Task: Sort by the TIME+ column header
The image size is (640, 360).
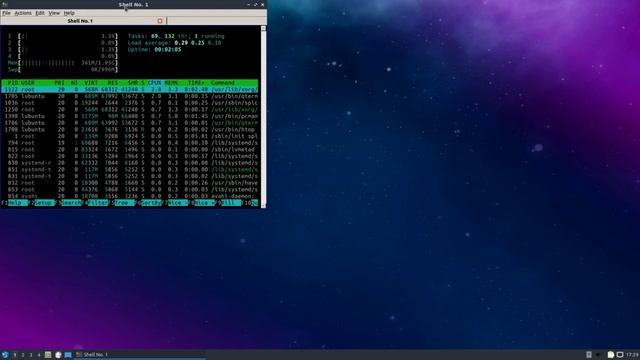Action: point(196,83)
